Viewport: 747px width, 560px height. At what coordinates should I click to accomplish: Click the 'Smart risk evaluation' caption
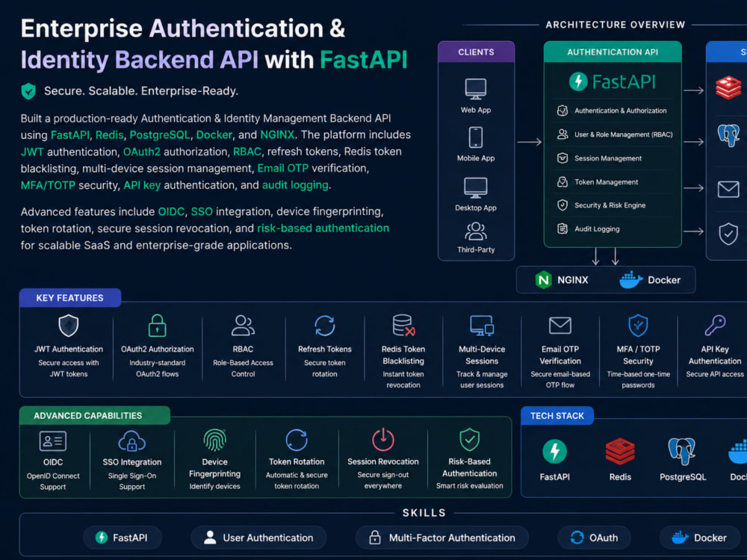[x=470, y=486]
